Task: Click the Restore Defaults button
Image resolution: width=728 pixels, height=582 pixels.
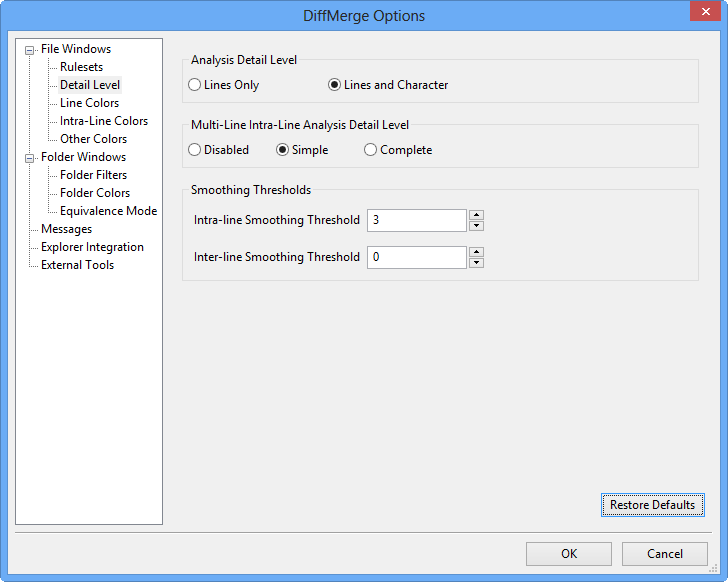Action: [652, 505]
